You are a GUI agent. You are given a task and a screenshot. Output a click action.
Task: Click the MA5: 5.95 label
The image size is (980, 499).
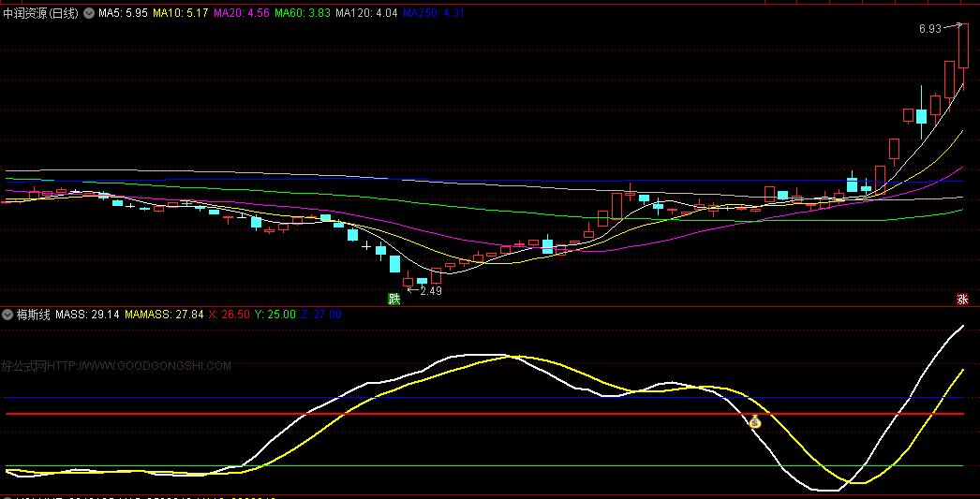[123, 13]
